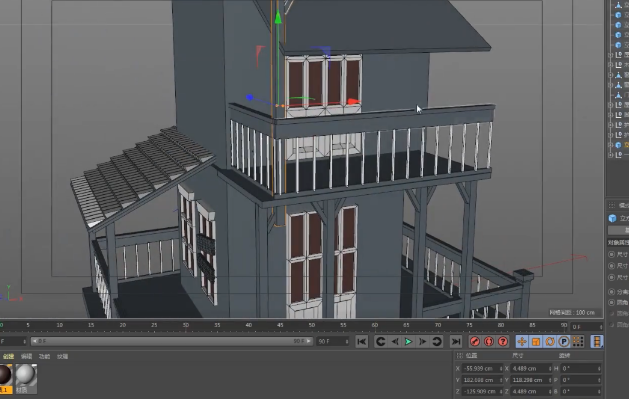Click the first radio button under 对象属性

point(611,254)
